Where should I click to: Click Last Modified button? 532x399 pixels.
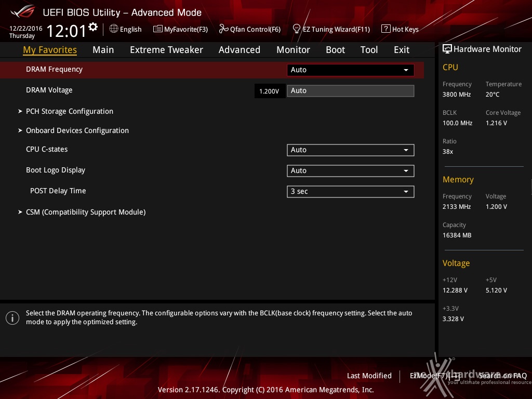tap(369, 376)
